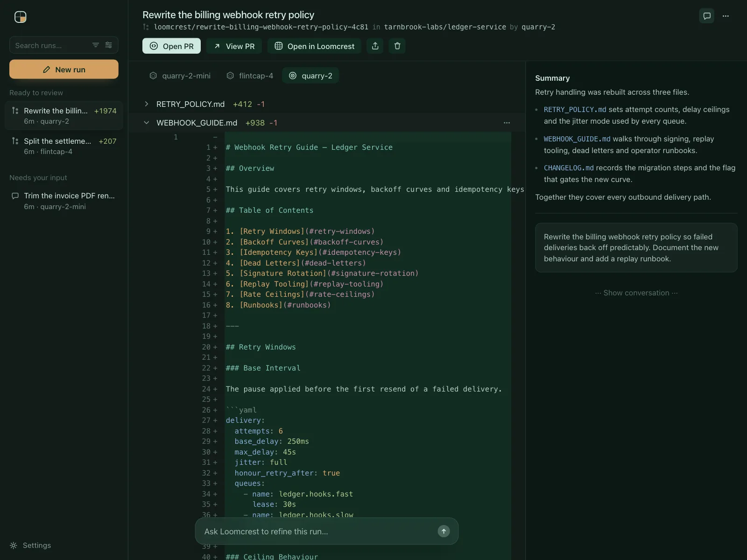This screenshot has width=747, height=560.
Task: Send the refine message arrow
Action: pyautogui.click(x=444, y=531)
